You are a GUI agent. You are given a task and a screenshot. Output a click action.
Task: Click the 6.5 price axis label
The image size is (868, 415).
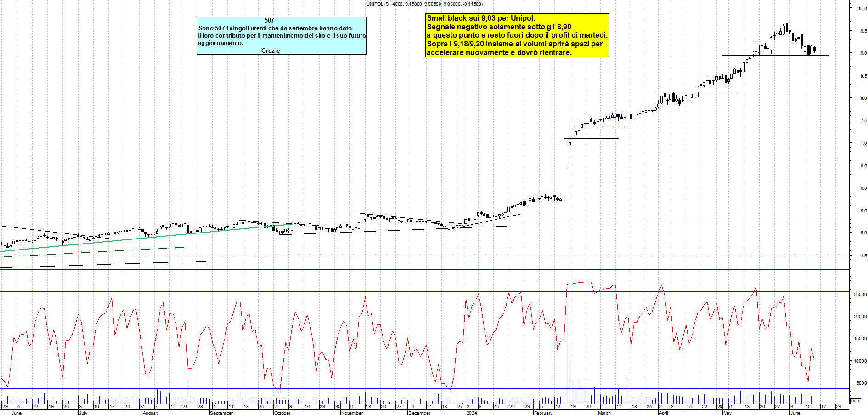point(863,166)
